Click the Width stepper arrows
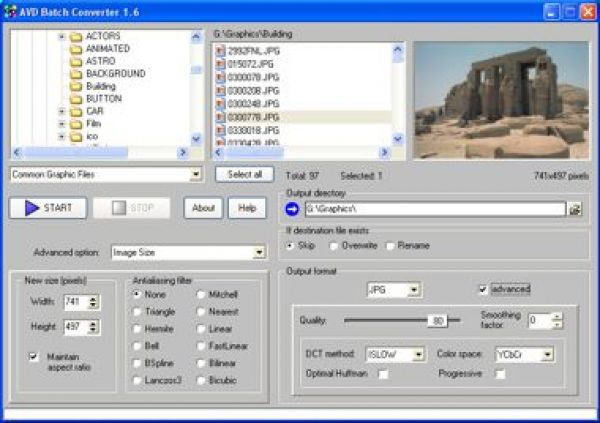 (93, 302)
